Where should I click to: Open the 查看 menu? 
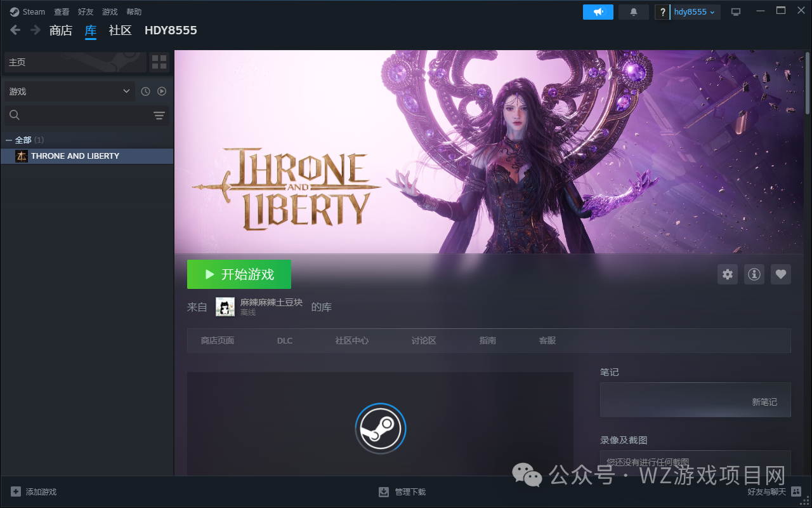62,12
